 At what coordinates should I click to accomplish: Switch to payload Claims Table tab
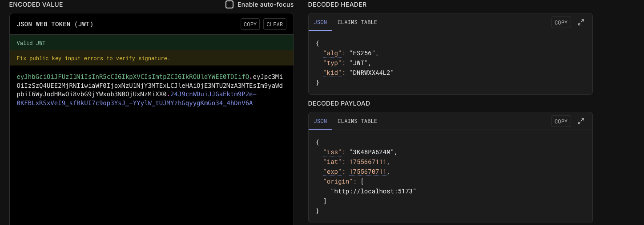click(357, 121)
